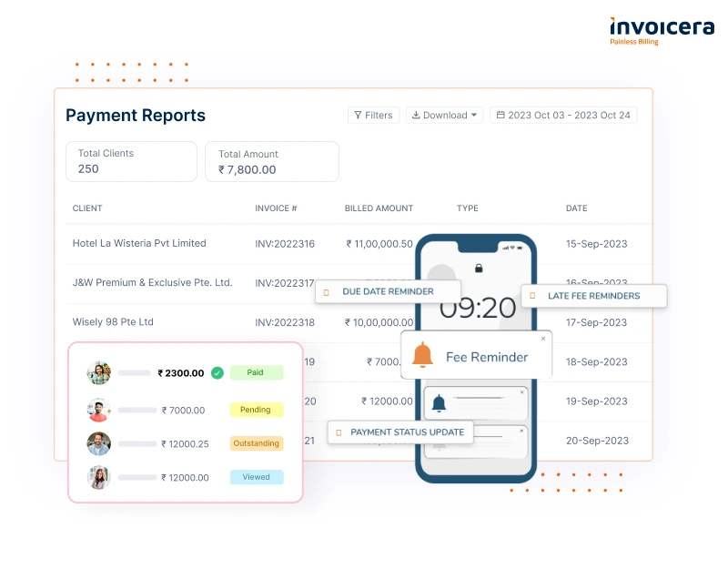Click the LATE FEE REMINDERS tag

[594, 296]
